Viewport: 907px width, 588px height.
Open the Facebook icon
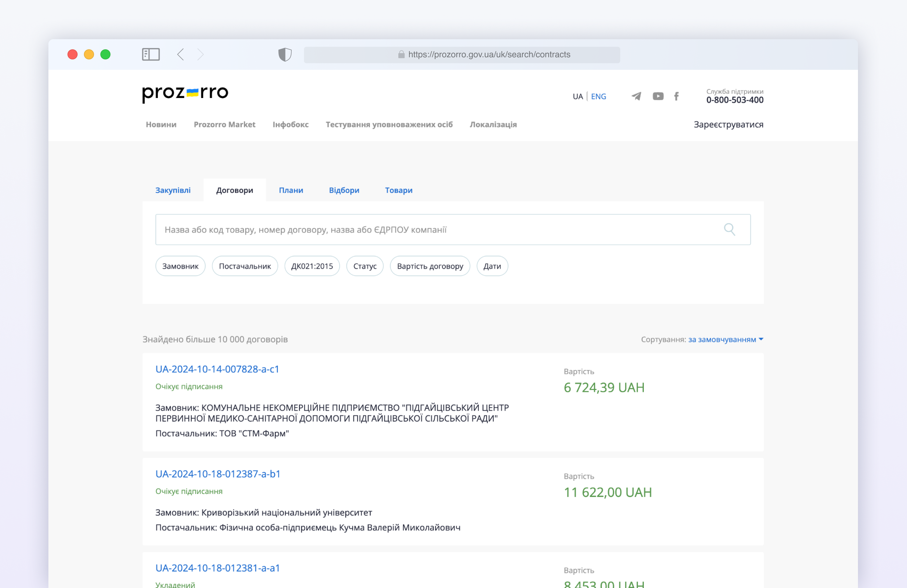pos(676,96)
